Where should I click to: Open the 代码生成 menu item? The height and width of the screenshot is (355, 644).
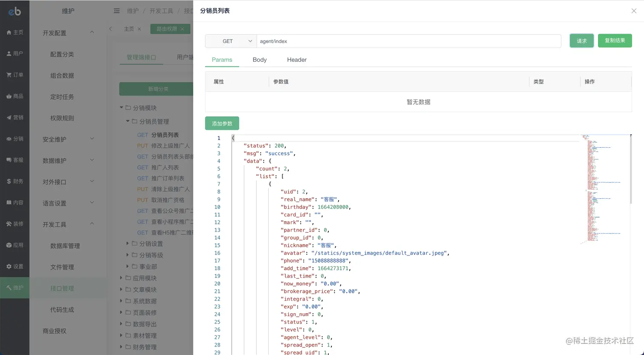pyautogui.click(x=62, y=309)
